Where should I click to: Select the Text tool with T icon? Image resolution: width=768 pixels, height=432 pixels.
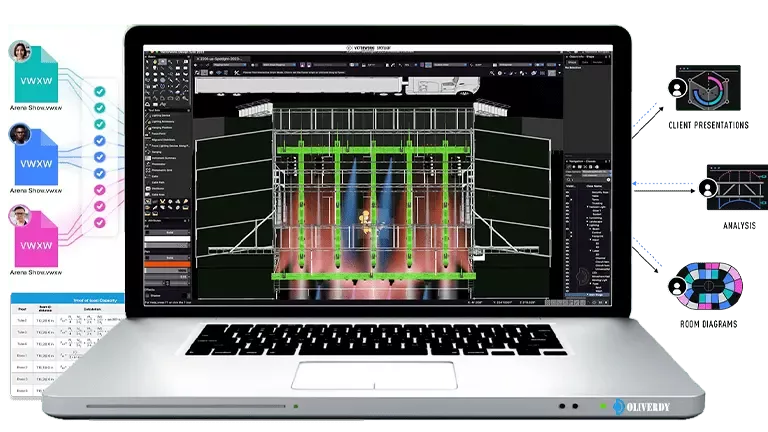pos(177,62)
